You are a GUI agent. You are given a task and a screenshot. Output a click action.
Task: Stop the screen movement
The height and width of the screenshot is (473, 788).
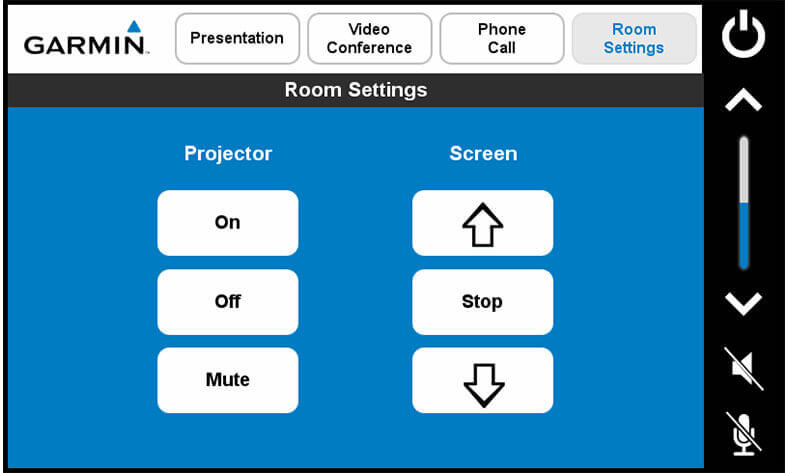click(x=482, y=302)
